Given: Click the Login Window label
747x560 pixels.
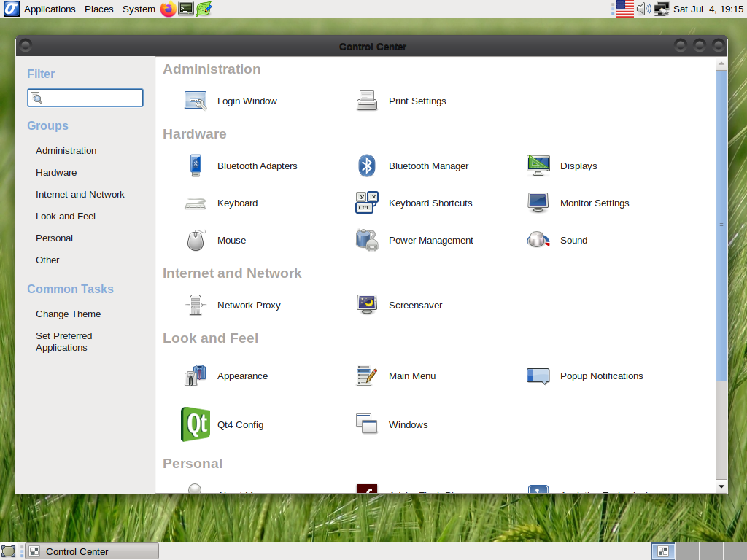Looking at the screenshot, I should point(247,101).
